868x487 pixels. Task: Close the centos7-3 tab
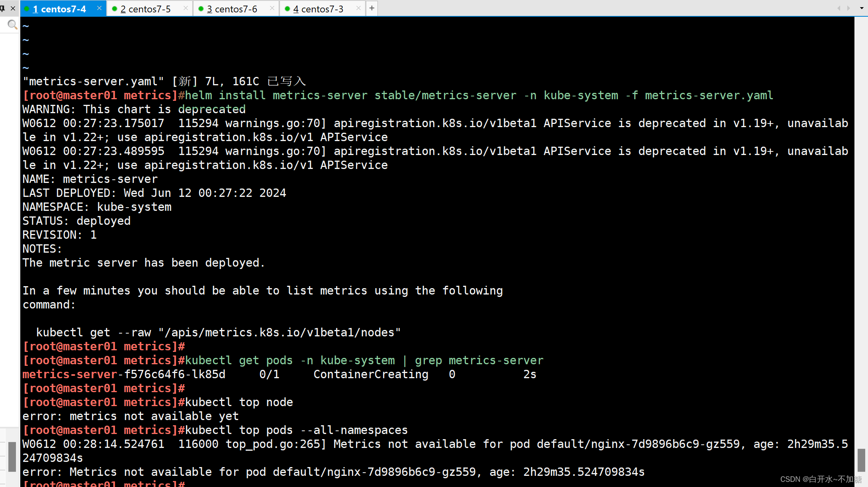click(x=358, y=8)
